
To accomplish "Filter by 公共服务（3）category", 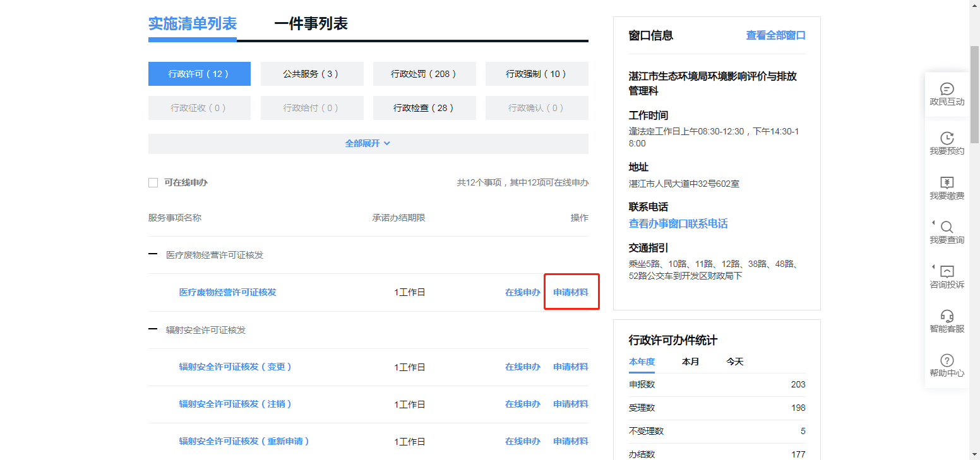I will (x=311, y=74).
